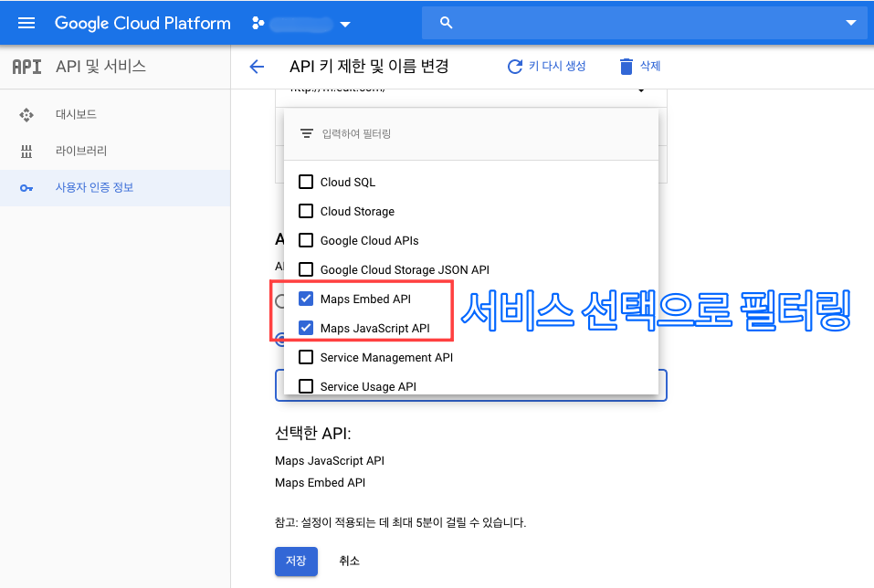Click Maps JavaScript API under 선택한 API
The height and width of the screenshot is (588, 874).
point(330,461)
